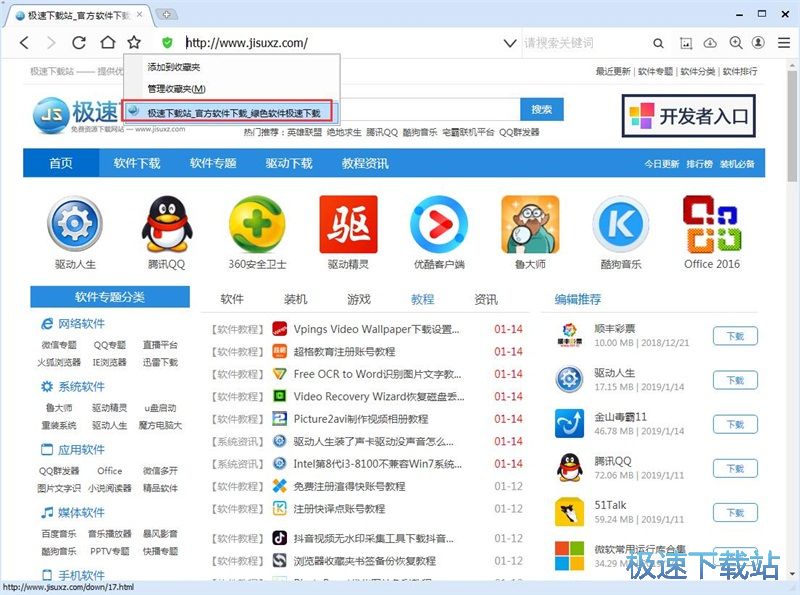This screenshot has width=800, height=595.
Task: Open the 腾讯QQ penguin icon
Action: click(167, 225)
